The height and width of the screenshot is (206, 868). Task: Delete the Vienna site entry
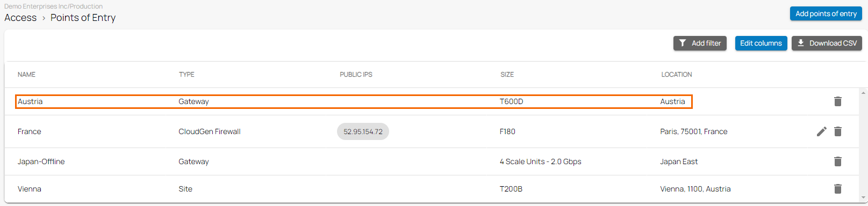837,189
